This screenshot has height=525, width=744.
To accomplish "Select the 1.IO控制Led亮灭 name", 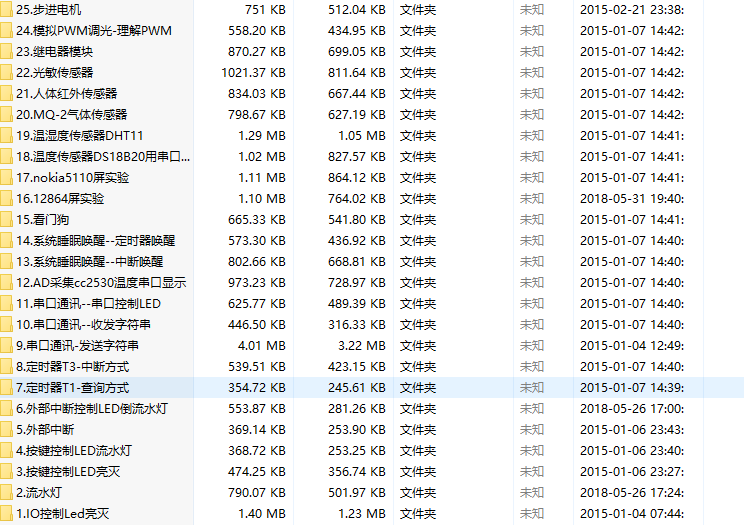I will coord(63,513).
